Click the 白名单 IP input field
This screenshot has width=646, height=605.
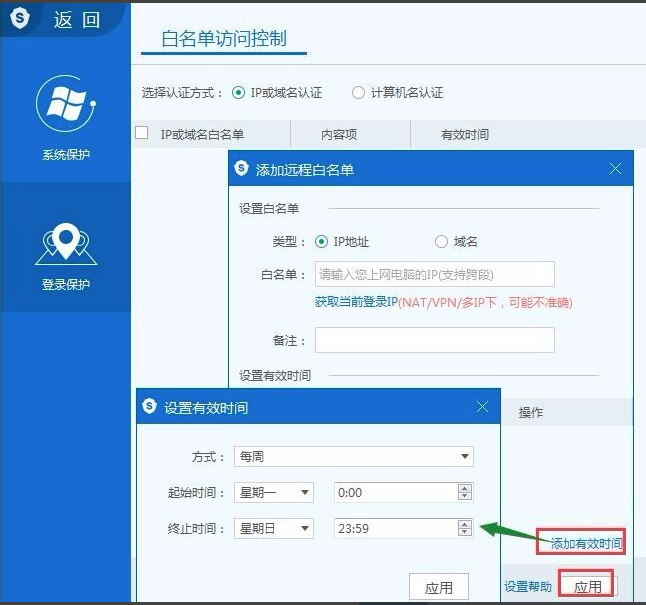click(x=434, y=274)
